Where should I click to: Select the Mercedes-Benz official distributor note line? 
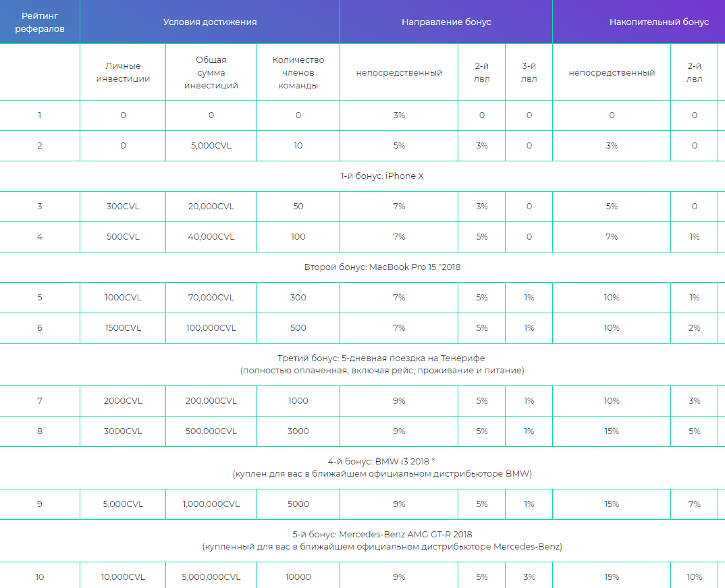(382, 547)
